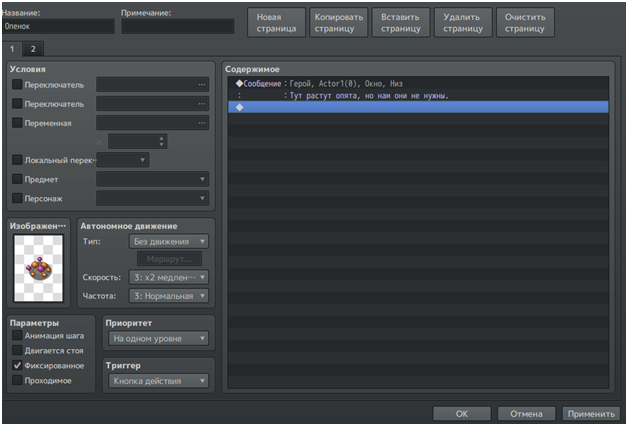
Task: Toggle the Проходимое checkbox
Action: tap(16, 381)
